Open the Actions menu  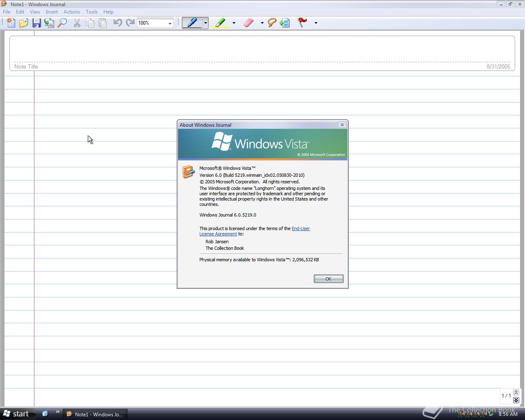click(72, 12)
